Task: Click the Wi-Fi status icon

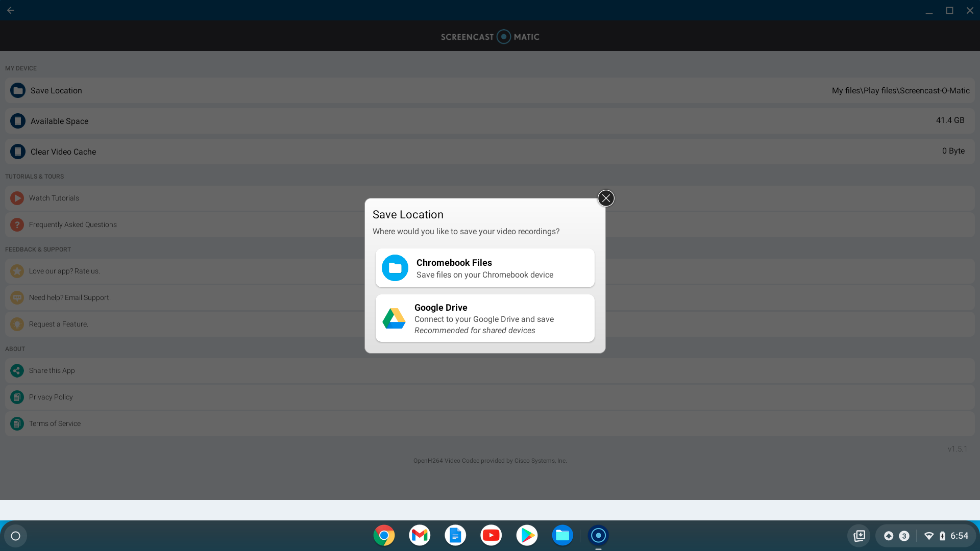Action: [x=929, y=536]
